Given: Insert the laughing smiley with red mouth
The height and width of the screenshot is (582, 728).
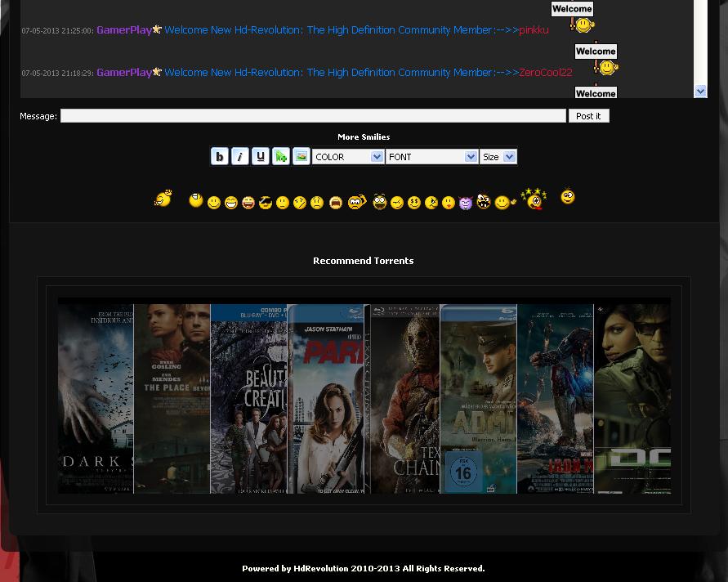Looking at the screenshot, I should 248,203.
